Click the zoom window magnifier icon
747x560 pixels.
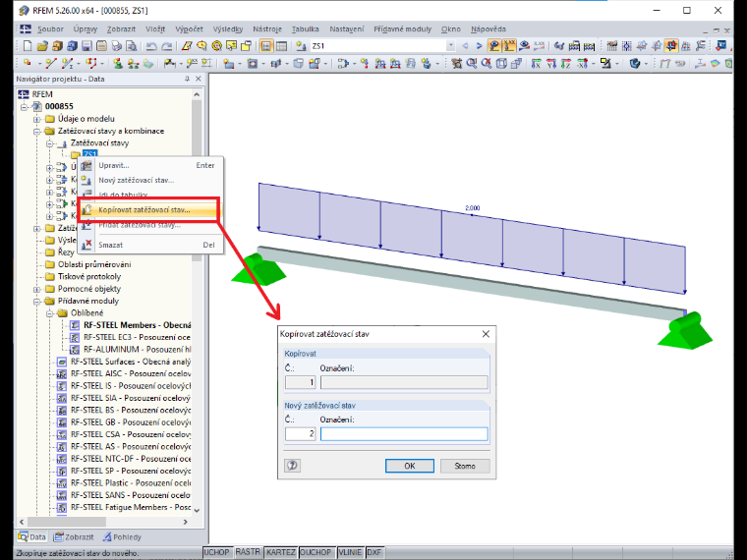point(472,63)
